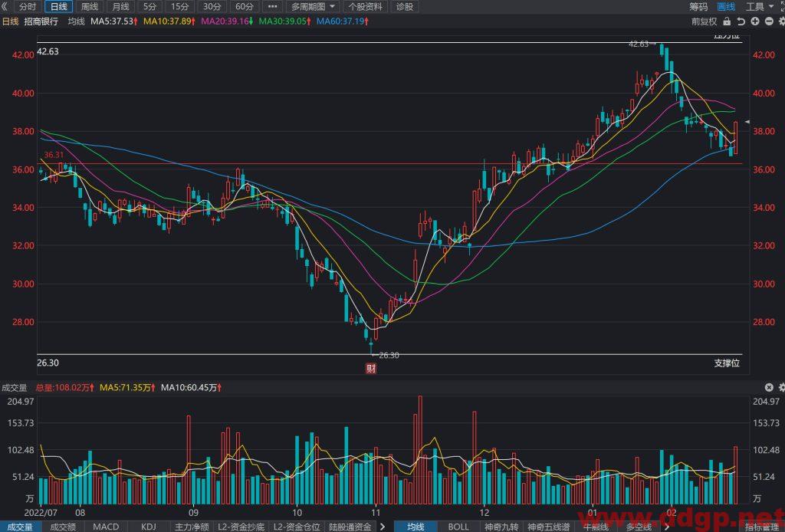This screenshot has width=785, height=532.
Task: Select the 多空线 indicator tab
Action: [638, 527]
